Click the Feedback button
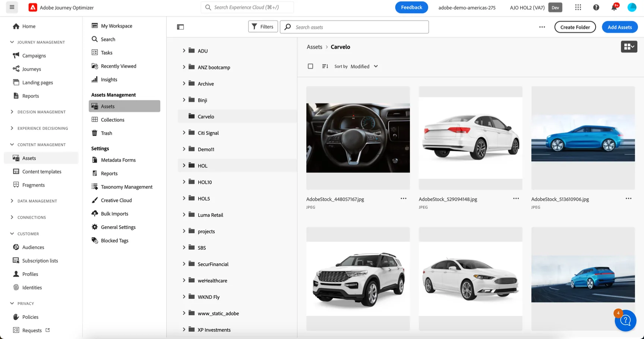644x339 pixels. pos(411,7)
